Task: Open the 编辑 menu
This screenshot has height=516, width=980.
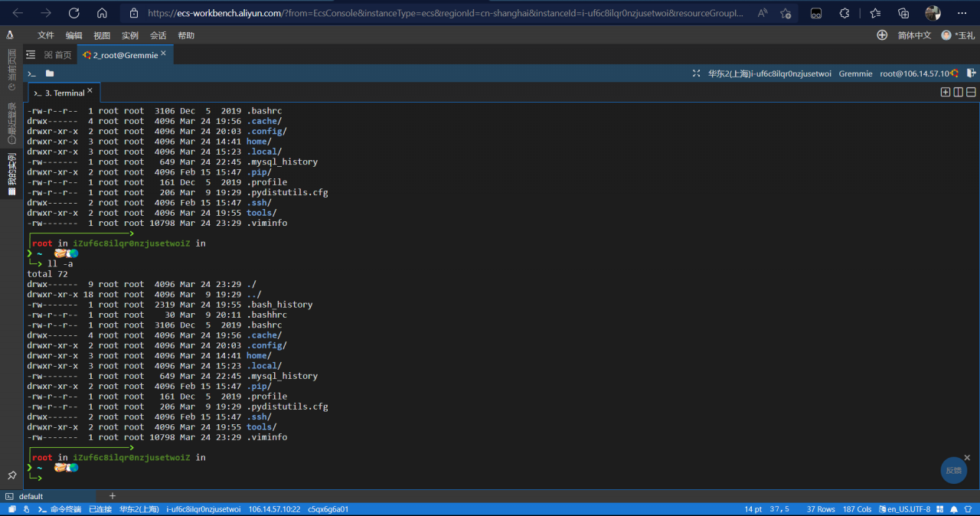Action: pos(73,35)
